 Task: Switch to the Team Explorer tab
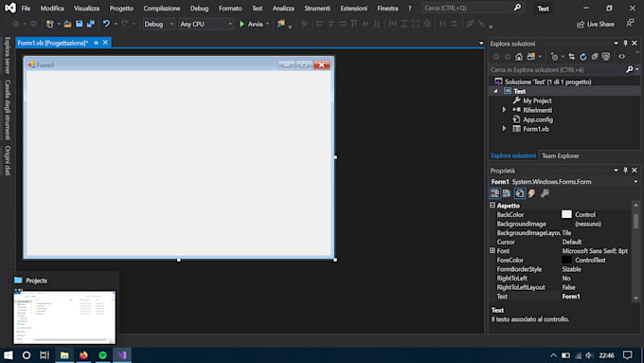tap(561, 155)
